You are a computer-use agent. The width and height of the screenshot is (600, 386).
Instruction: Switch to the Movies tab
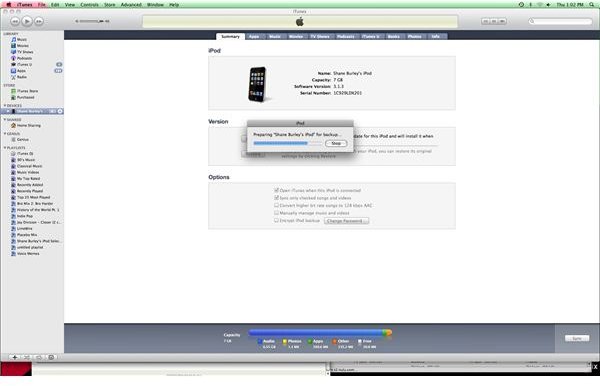[x=296, y=37]
